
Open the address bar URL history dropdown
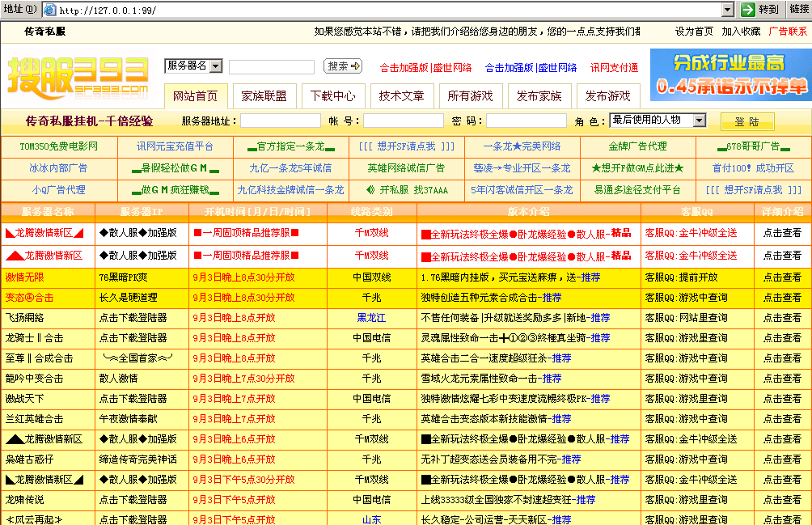(726, 10)
